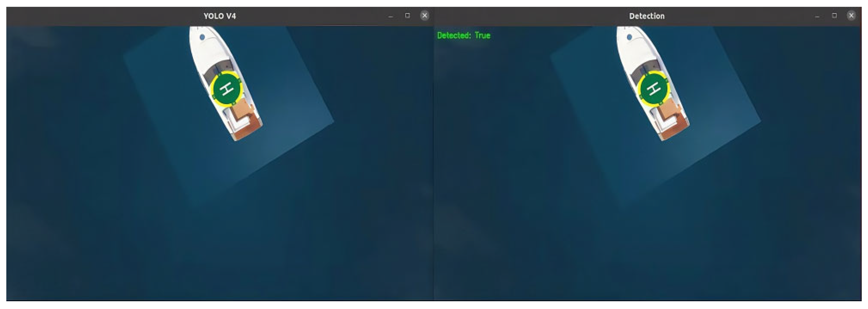868x309 pixels.
Task: Close the Detection window
Action: (851, 16)
